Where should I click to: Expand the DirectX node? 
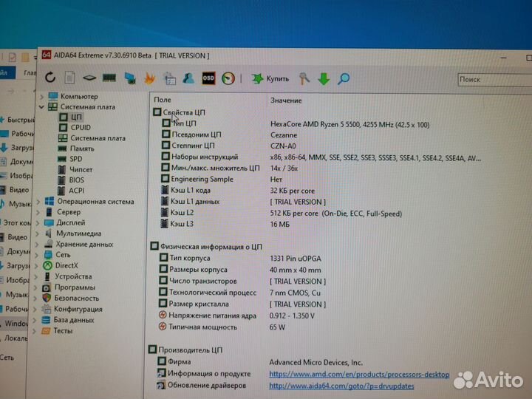click(37, 266)
